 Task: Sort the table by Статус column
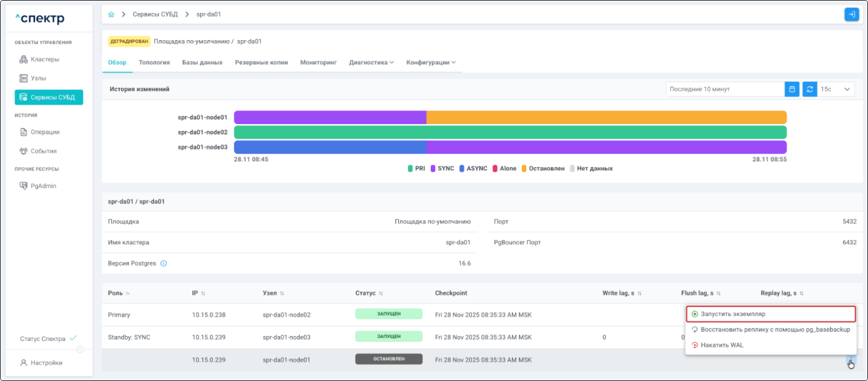[381, 294]
